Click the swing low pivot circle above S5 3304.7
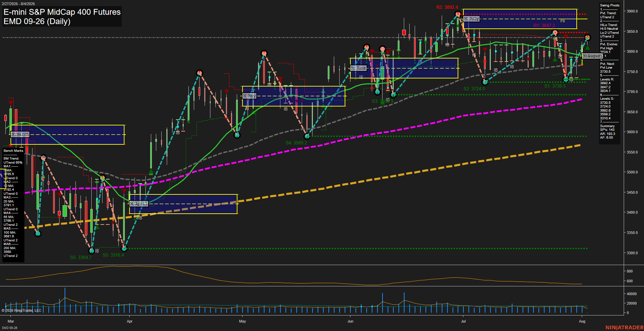 click(91, 251)
